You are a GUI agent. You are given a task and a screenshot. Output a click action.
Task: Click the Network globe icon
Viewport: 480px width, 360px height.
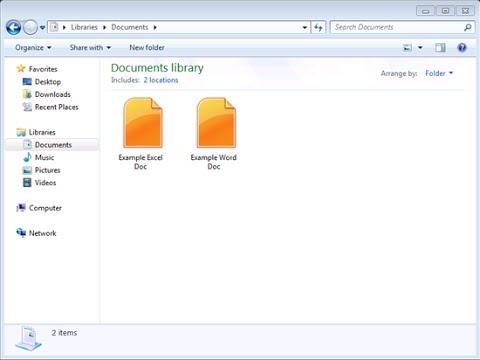21,233
